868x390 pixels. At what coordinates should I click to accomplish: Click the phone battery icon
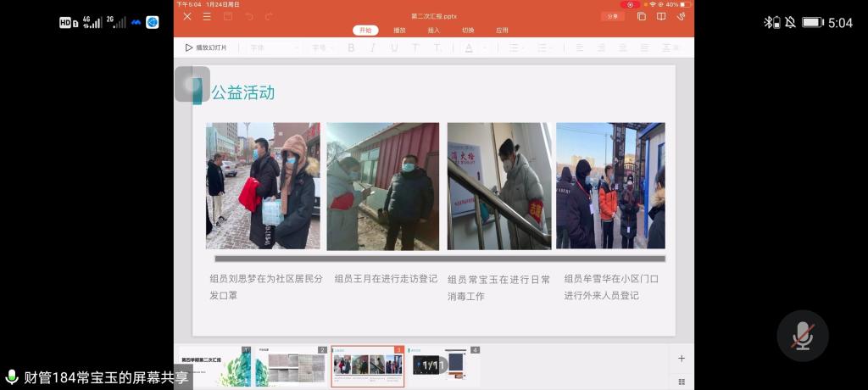coord(812,22)
